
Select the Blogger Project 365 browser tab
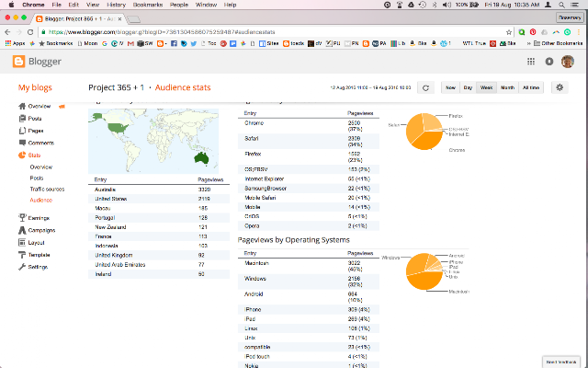click(x=79, y=18)
